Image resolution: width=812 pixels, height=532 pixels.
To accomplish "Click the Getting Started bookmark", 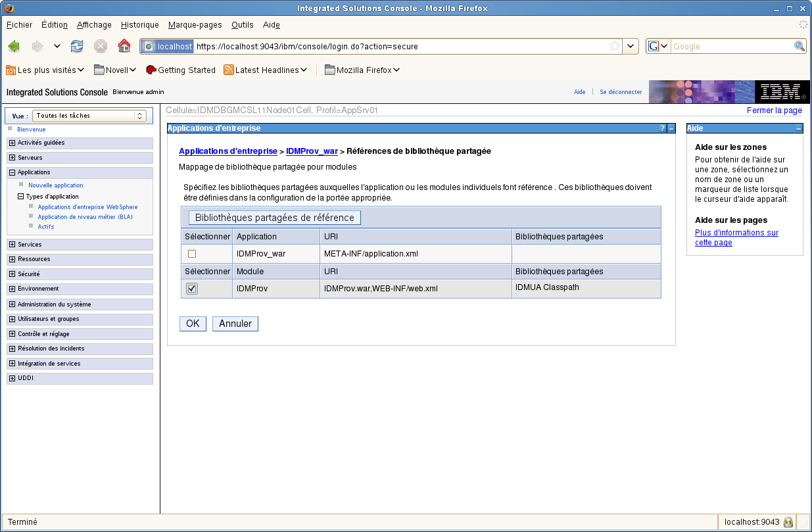I will [181, 70].
